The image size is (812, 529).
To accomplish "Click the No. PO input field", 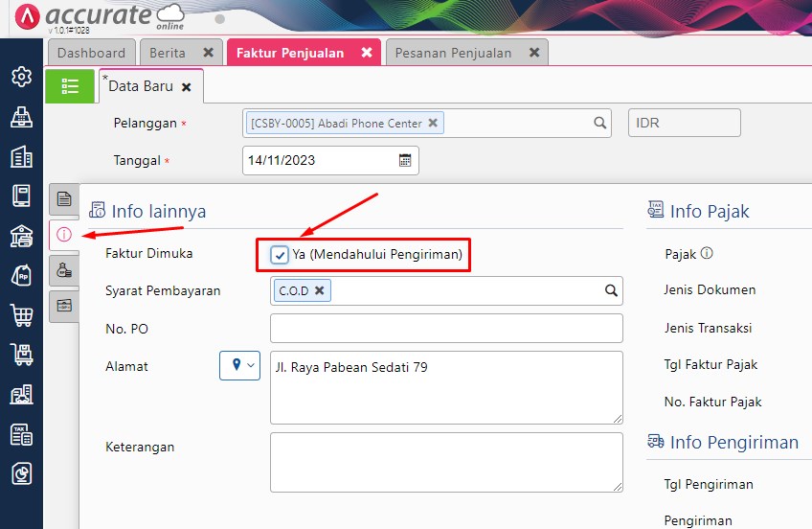I will tap(446, 328).
